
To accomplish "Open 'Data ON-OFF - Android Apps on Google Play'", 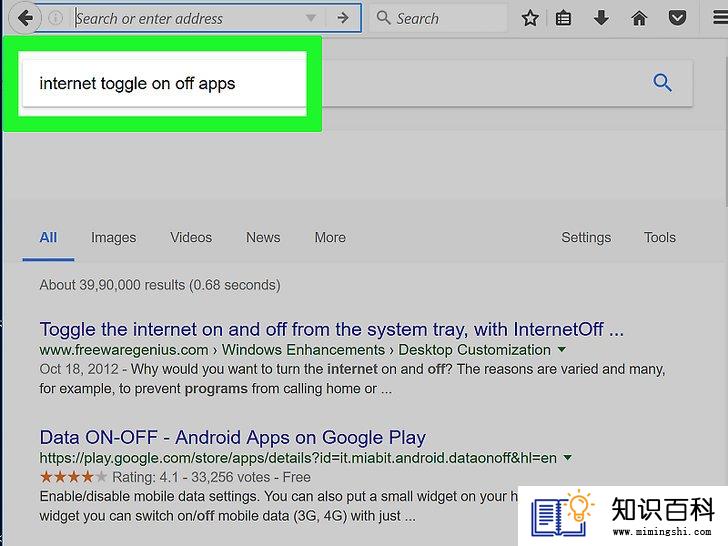I will click(x=233, y=437).
